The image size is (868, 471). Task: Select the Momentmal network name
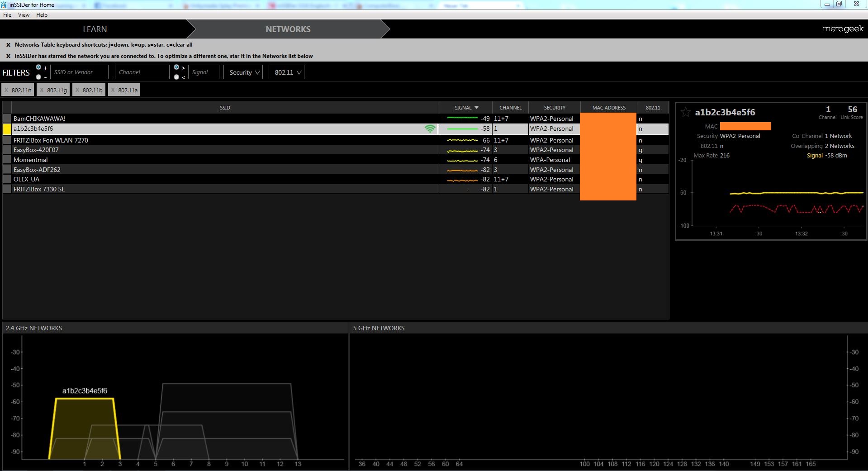(x=30, y=160)
